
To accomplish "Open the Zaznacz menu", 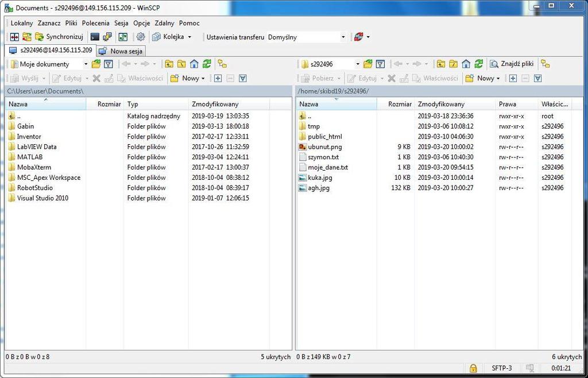I will tap(49, 23).
